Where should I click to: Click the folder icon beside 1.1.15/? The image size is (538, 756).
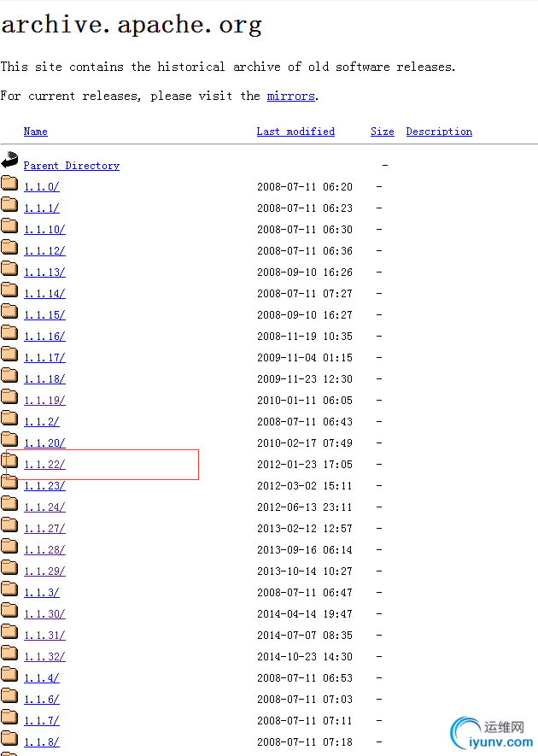pos(9,312)
